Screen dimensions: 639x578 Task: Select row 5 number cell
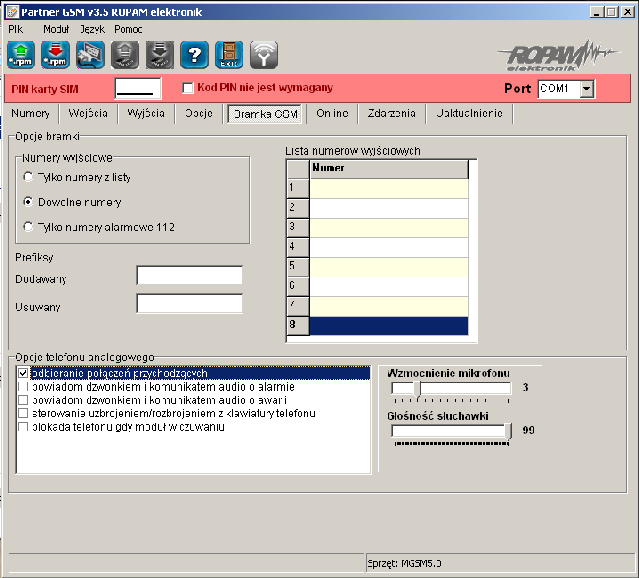point(389,267)
